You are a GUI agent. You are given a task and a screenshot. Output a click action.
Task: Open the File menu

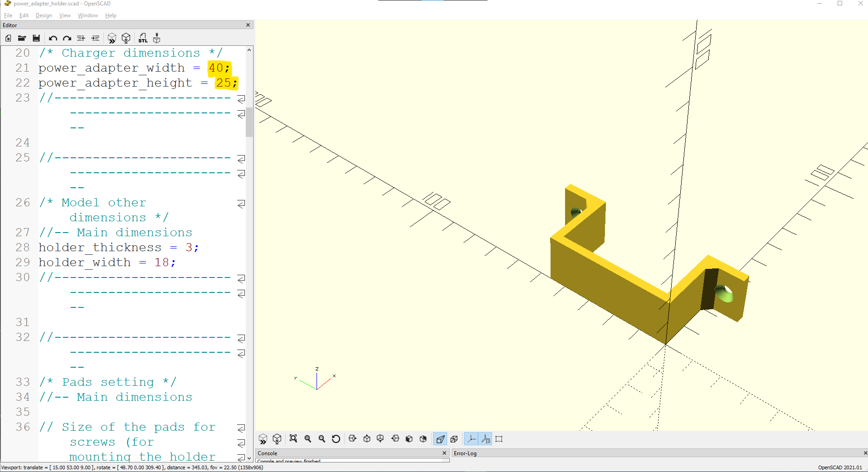(8, 15)
